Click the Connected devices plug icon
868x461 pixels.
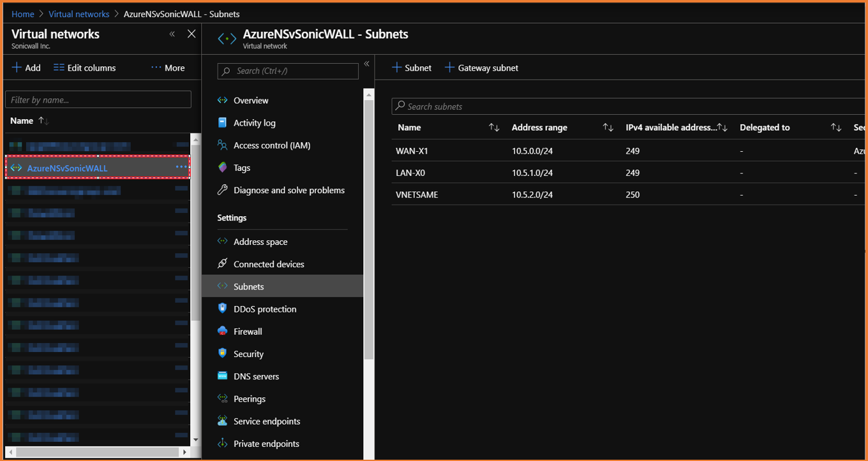(222, 264)
